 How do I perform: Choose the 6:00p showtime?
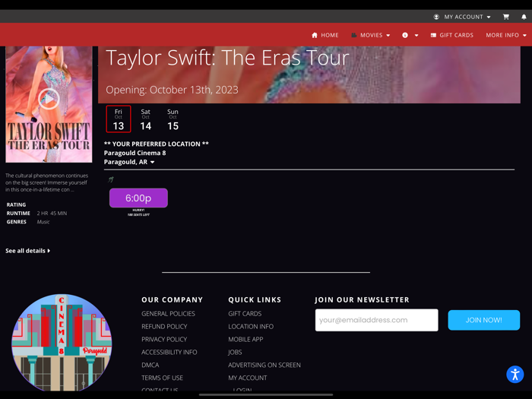click(x=138, y=198)
